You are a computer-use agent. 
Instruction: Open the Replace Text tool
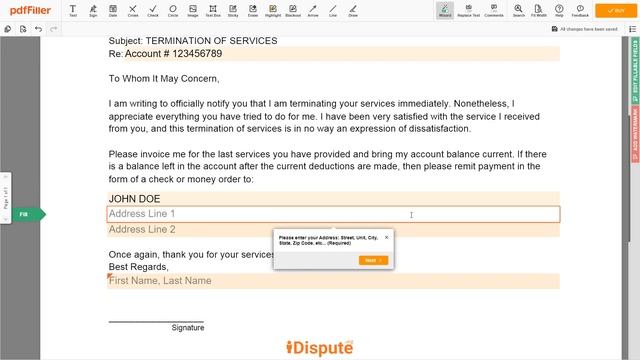click(x=469, y=11)
